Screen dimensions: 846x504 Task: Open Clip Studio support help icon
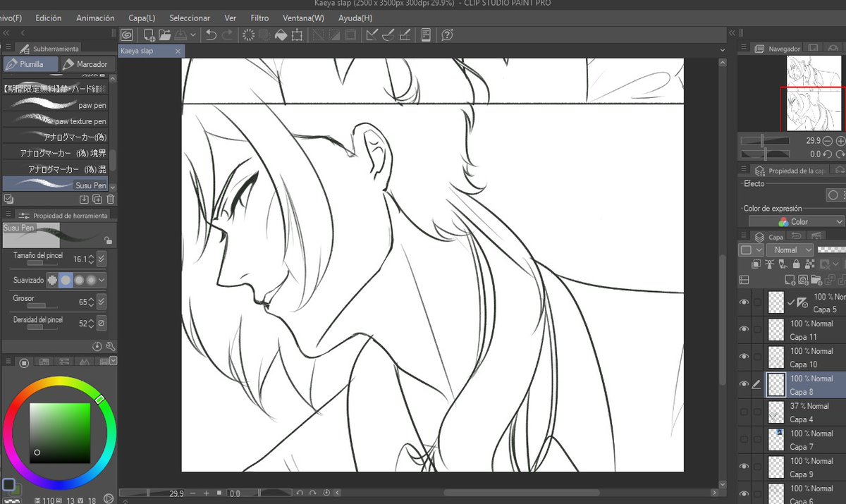pyautogui.click(x=447, y=35)
